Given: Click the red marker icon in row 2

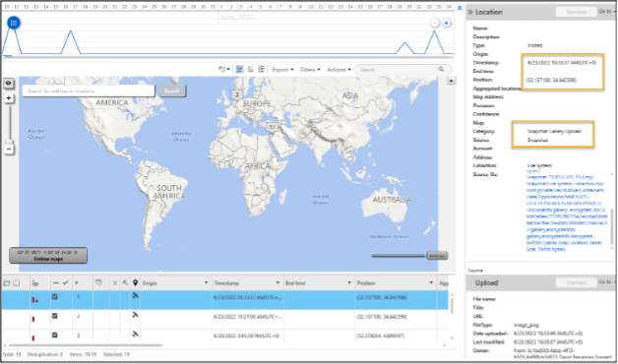Looking at the screenshot, I should pos(33,319).
